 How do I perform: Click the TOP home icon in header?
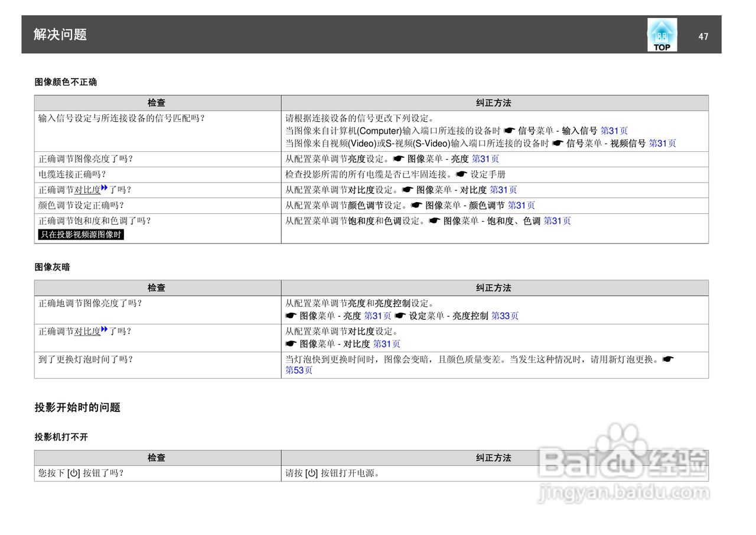point(661,35)
